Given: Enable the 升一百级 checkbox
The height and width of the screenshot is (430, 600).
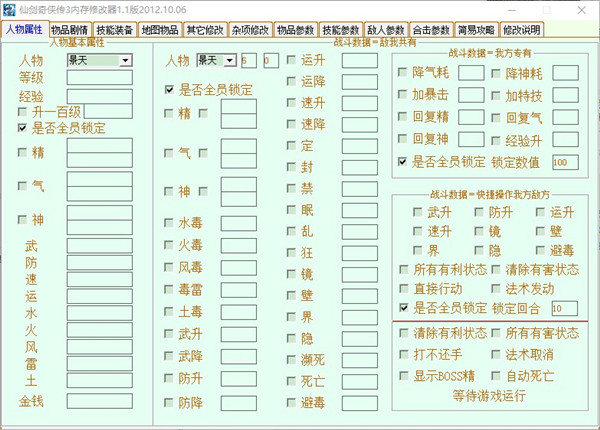Looking at the screenshot, I should click(x=23, y=112).
